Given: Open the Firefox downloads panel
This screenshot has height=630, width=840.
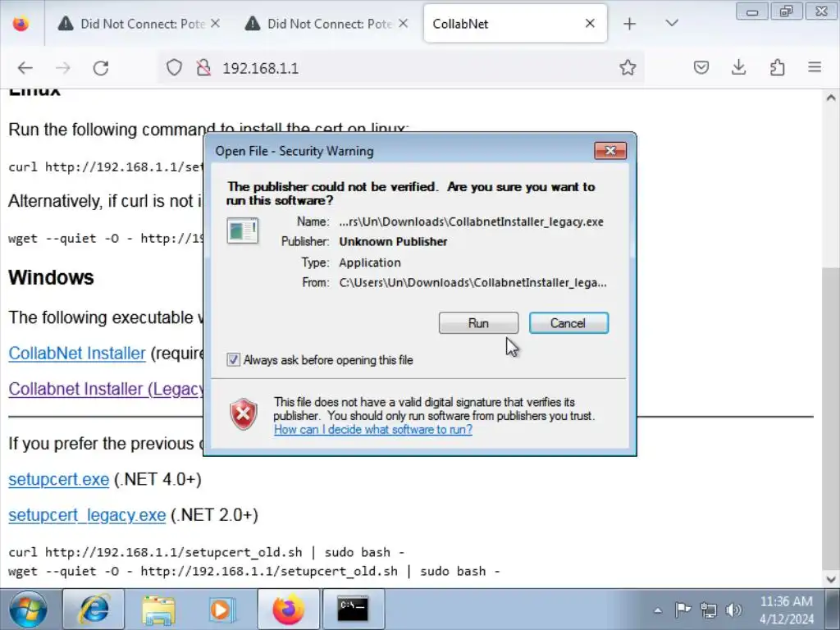Looking at the screenshot, I should pyautogui.click(x=739, y=67).
